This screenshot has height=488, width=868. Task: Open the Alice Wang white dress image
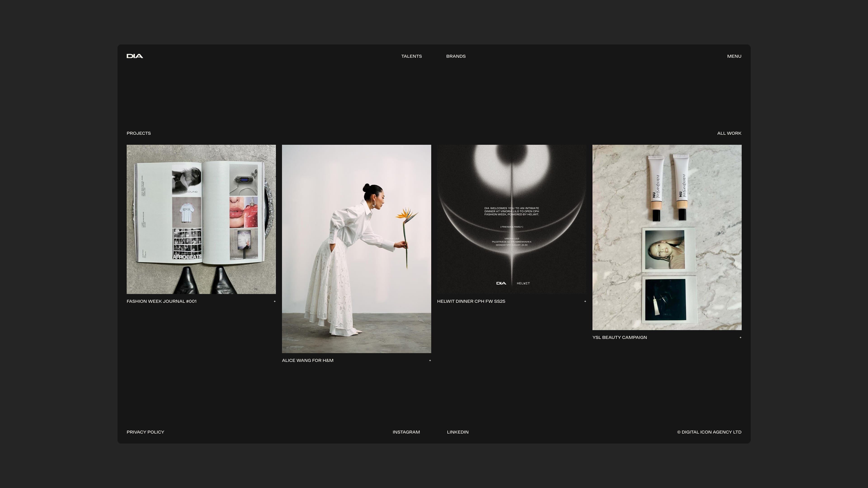click(x=356, y=249)
